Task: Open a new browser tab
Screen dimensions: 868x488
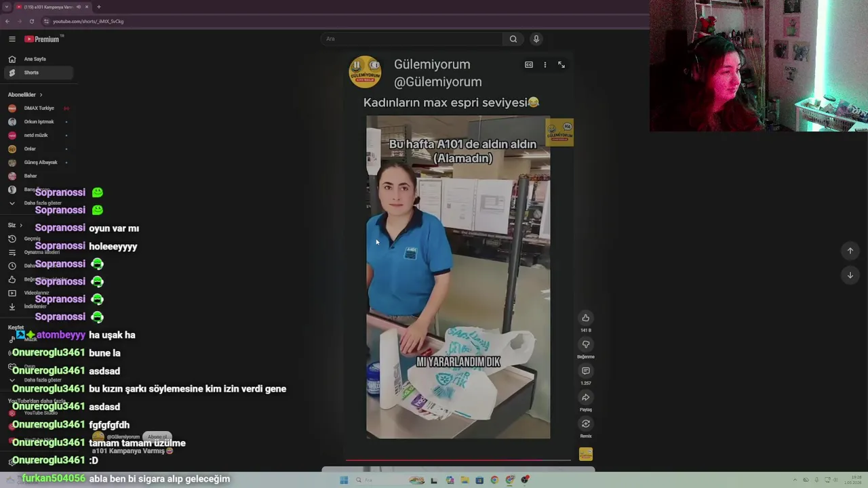Action: tap(98, 7)
